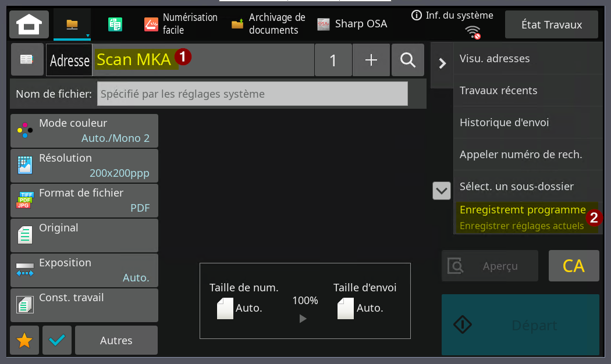
Task: Collapse the action panel with the right chevron
Action: 442,63
